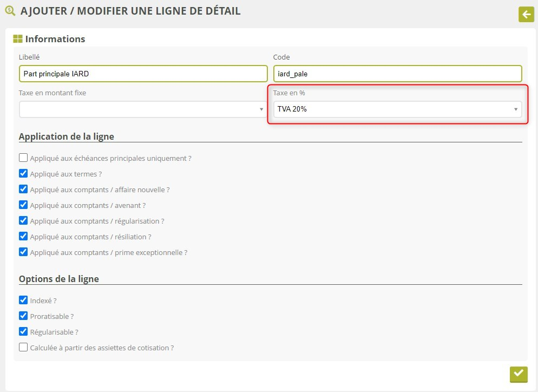The width and height of the screenshot is (538, 392).
Task: Click into the Libellé text field
Action: 143,74
